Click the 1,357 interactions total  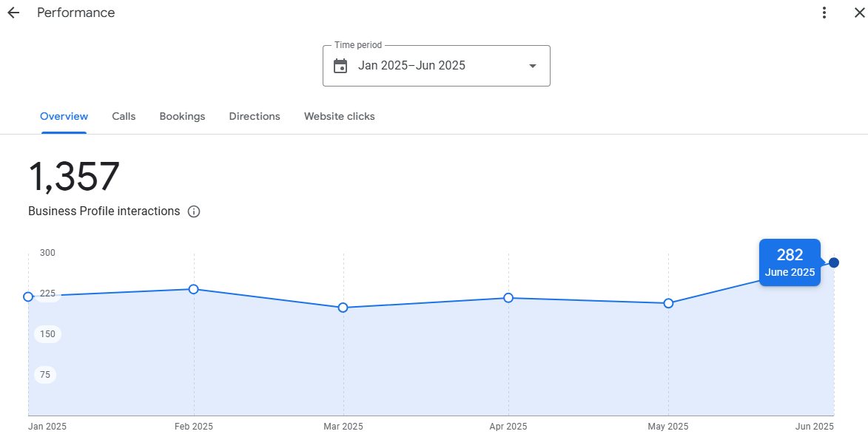74,177
